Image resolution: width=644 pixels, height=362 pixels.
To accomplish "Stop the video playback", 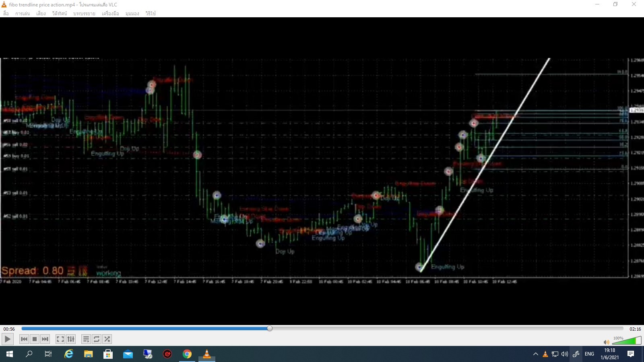I will [35, 339].
